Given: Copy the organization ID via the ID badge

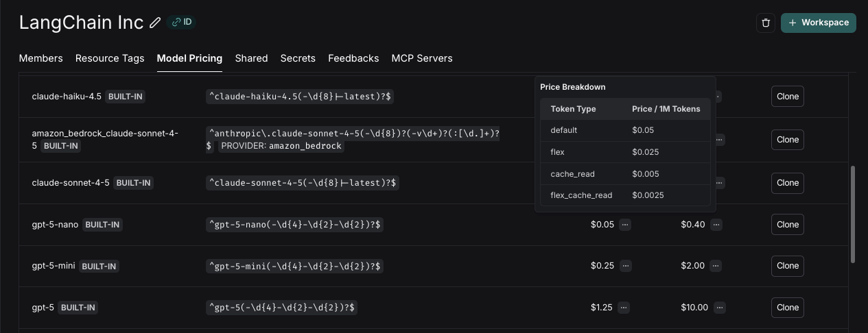Looking at the screenshot, I should 182,22.
